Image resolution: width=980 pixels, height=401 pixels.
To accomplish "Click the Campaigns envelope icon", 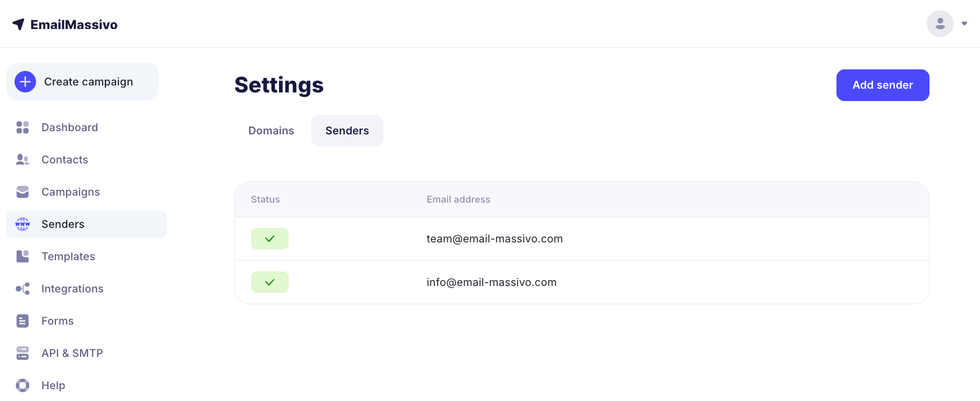I will click(x=23, y=192).
